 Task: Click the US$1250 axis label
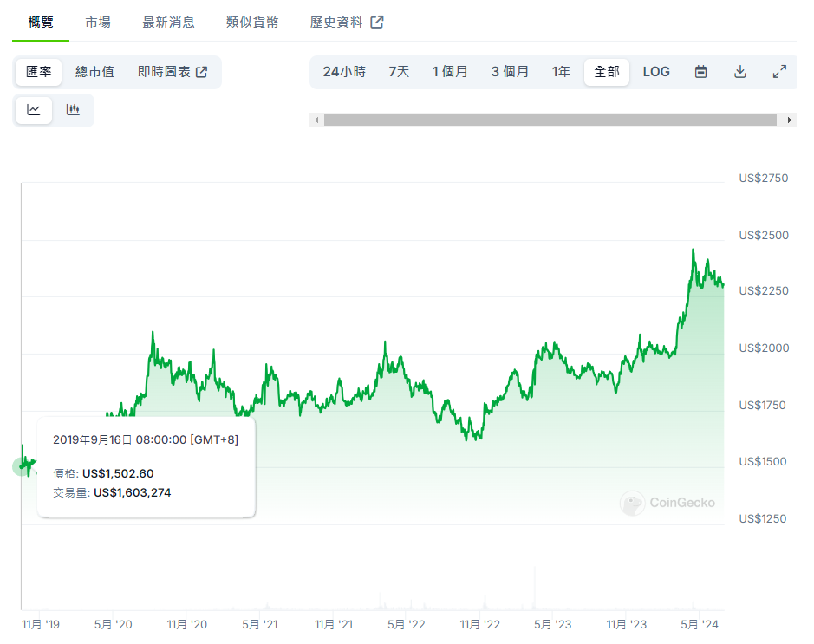click(x=763, y=518)
